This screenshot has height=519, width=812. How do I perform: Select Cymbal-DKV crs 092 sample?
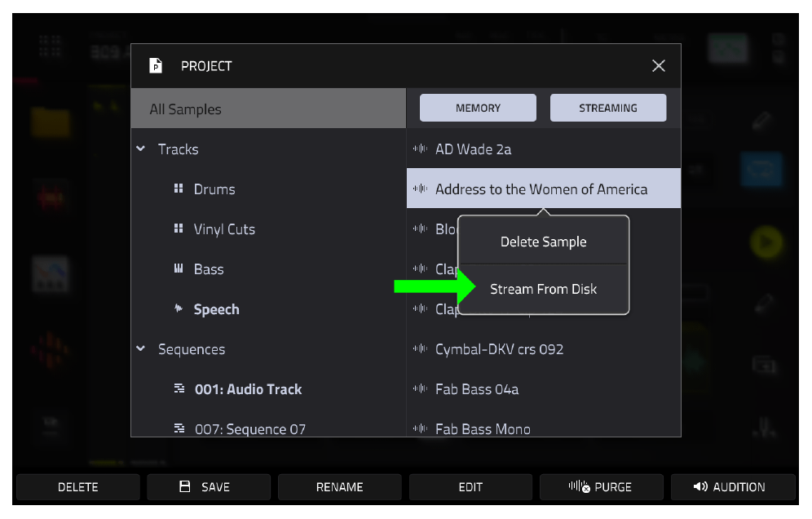point(544,349)
